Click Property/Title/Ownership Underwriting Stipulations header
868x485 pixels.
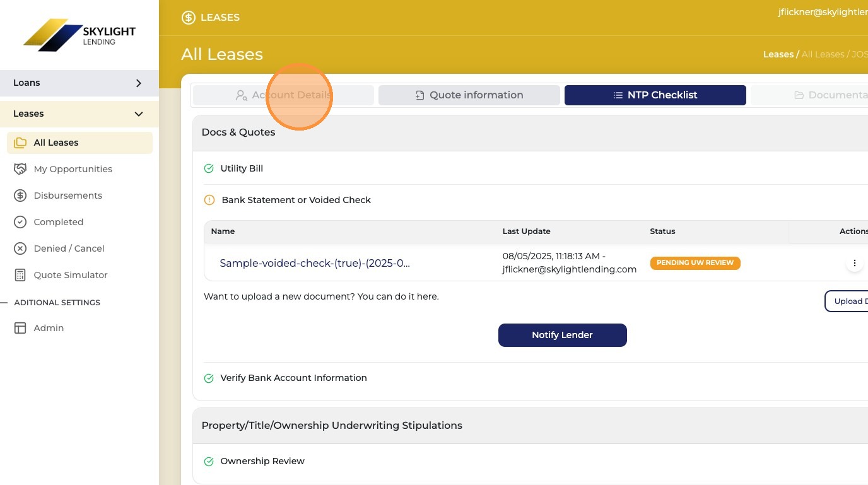(x=530, y=426)
